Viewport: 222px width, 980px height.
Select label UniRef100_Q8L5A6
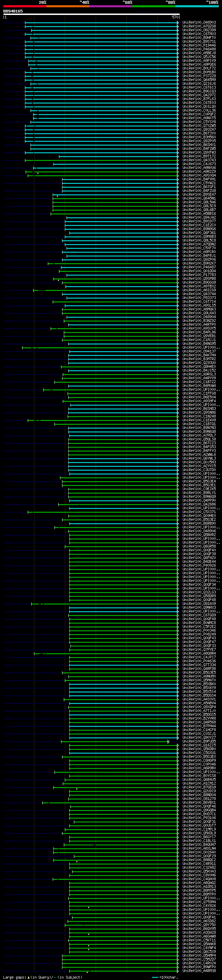pos(199,202)
